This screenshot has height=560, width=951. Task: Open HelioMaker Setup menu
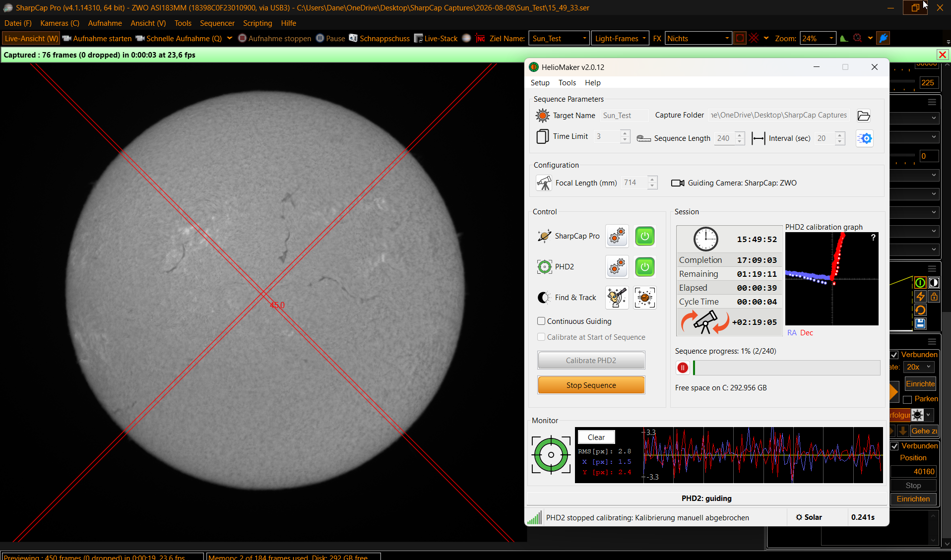[540, 83]
